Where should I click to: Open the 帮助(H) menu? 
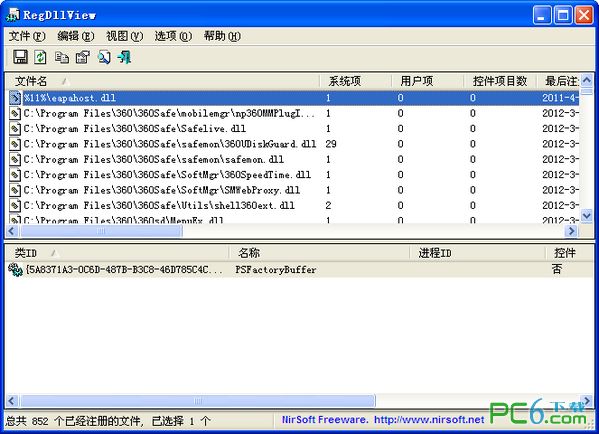click(222, 36)
